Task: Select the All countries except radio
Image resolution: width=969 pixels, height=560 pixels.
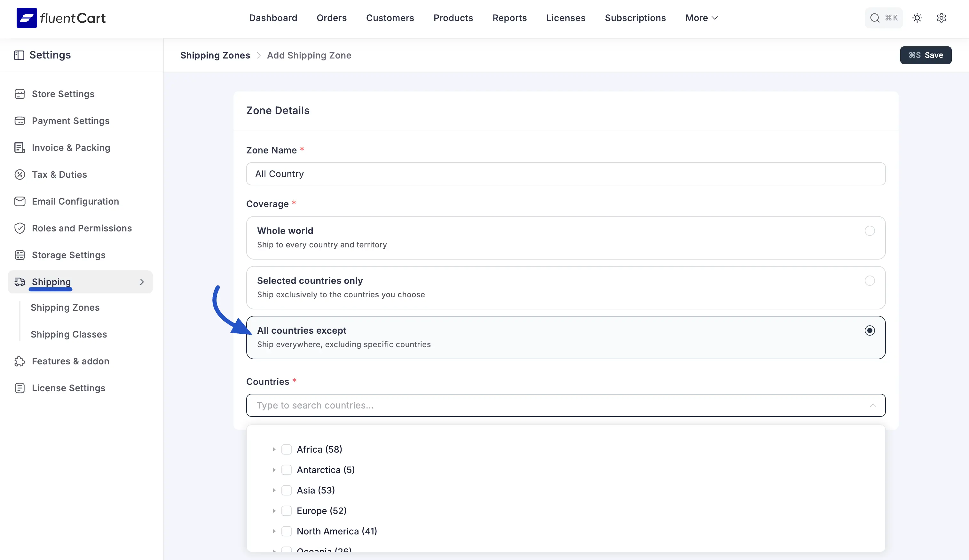Action: (x=870, y=331)
